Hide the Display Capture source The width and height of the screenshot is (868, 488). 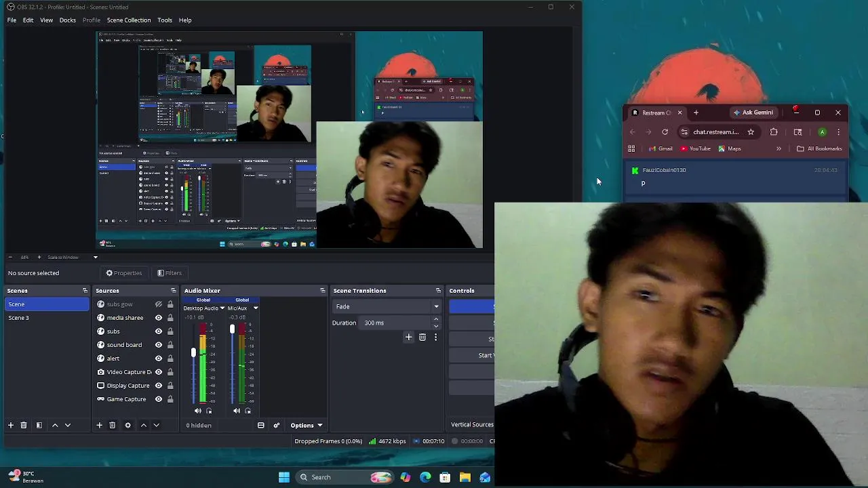[159, 386]
